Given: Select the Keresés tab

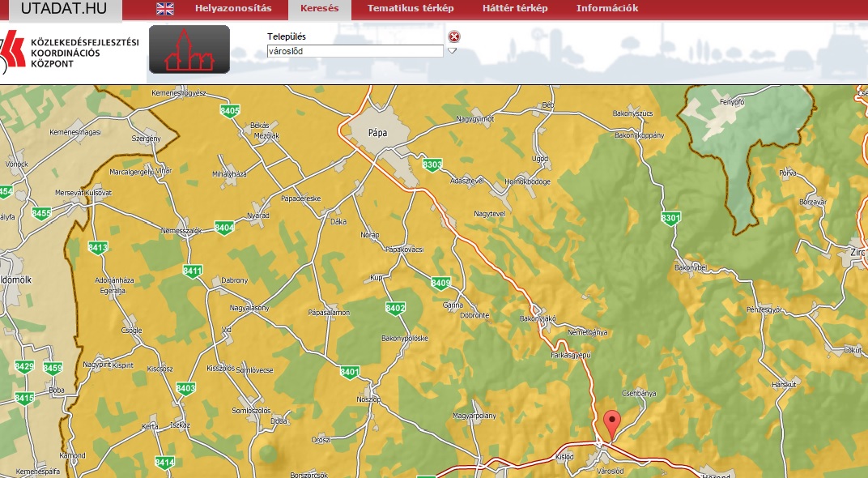Looking at the screenshot, I should tap(319, 9).
